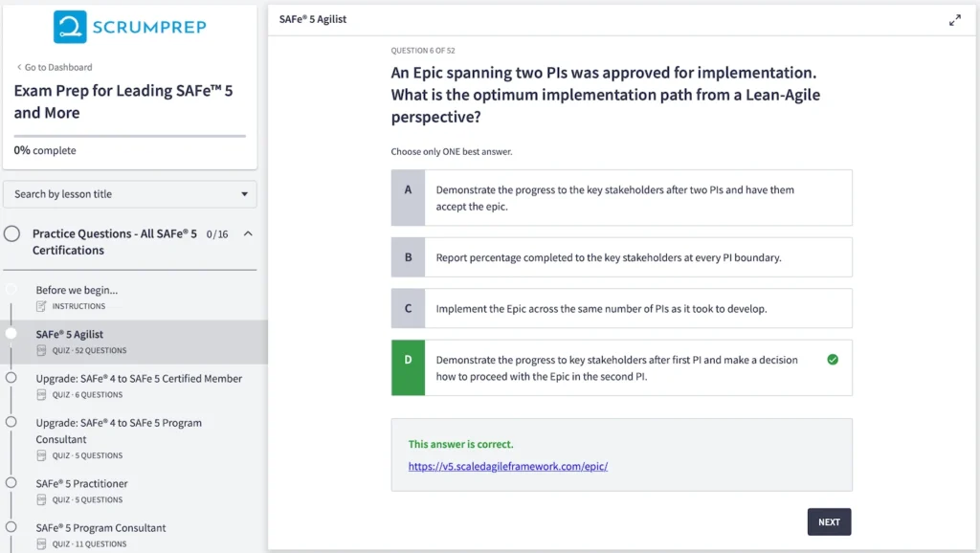Click the fullscreen expand icon on the quiz panel
Screen dimensions: 980x553
(954, 17)
